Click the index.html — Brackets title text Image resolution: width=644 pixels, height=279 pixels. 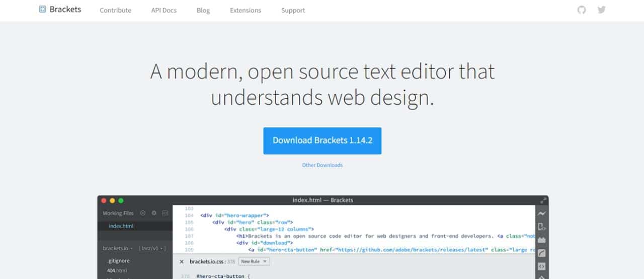[323, 200]
